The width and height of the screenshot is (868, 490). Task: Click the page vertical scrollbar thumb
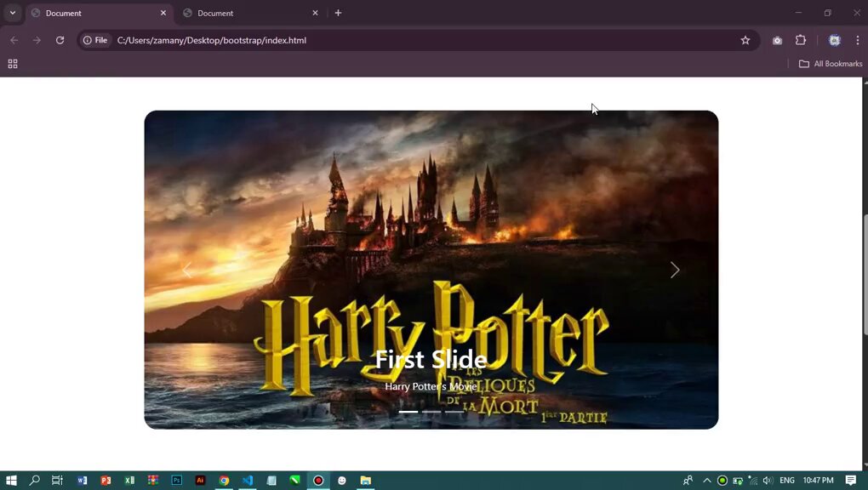(x=865, y=274)
